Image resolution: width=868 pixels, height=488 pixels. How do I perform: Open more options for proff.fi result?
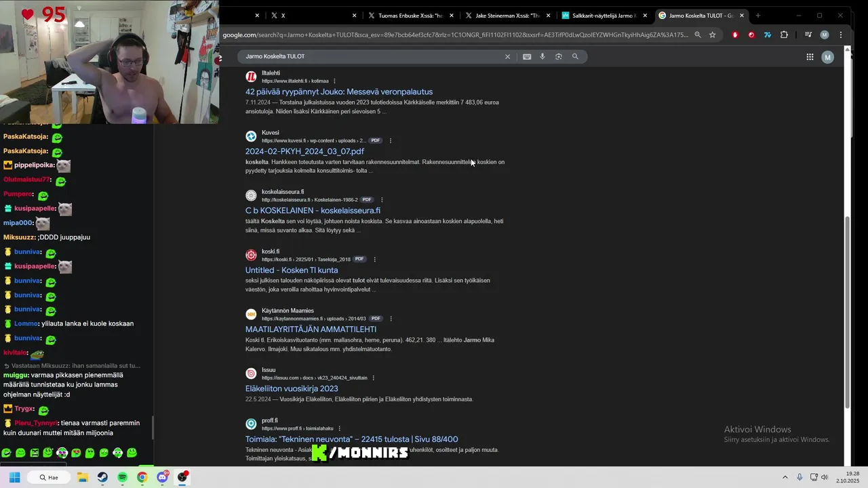click(339, 428)
